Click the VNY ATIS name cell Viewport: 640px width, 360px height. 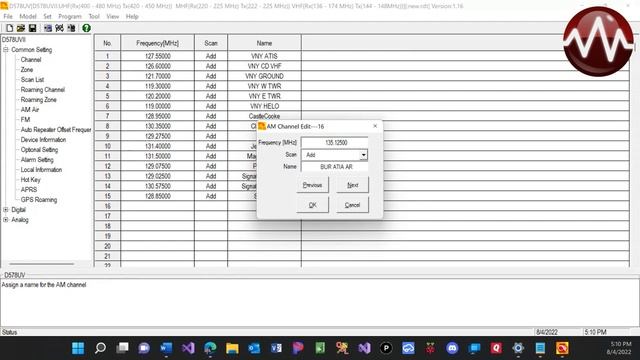[x=264, y=56]
